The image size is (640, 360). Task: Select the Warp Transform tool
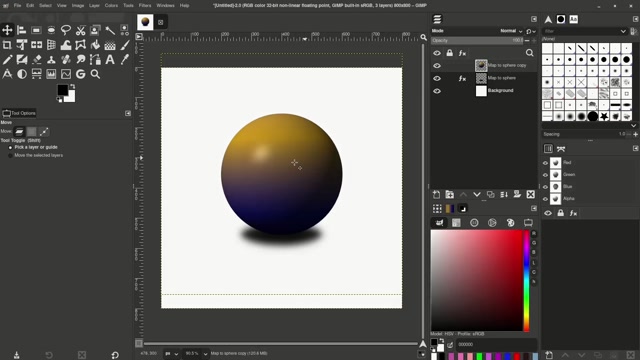coord(66,44)
